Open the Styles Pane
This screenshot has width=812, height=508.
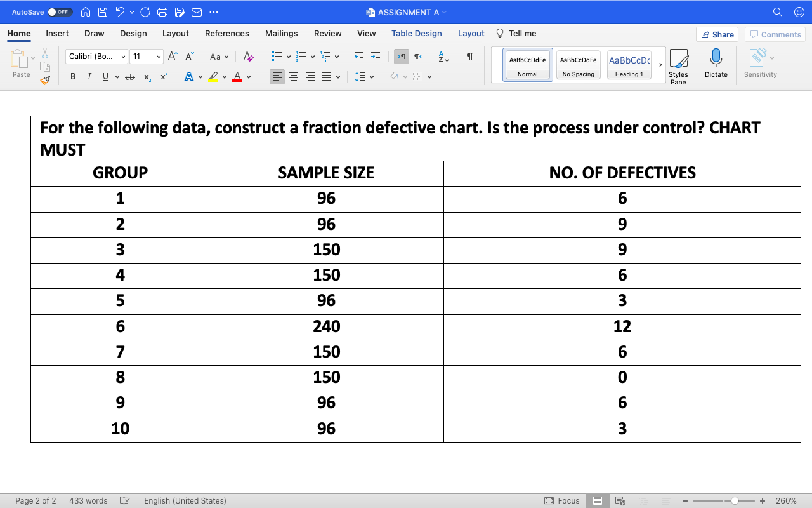pyautogui.click(x=678, y=63)
